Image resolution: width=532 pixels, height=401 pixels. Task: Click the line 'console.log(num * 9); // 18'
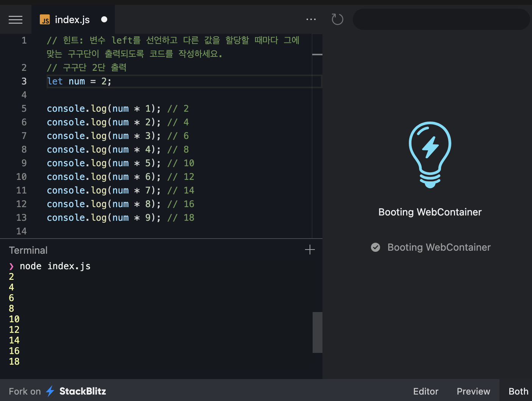(x=120, y=218)
